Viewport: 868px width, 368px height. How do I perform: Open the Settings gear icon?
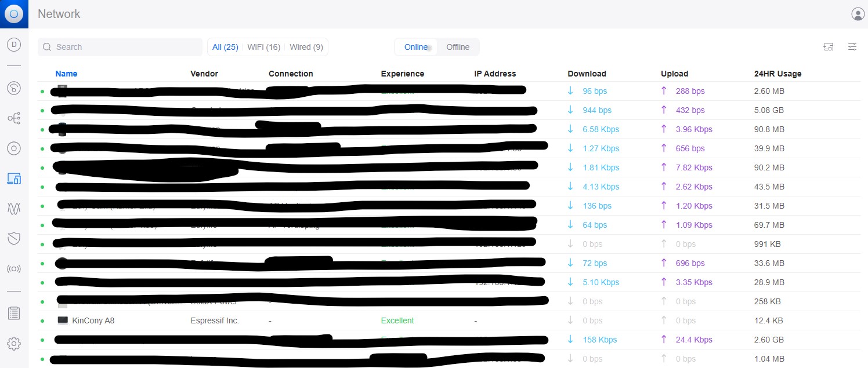pyautogui.click(x=14, y=344)
